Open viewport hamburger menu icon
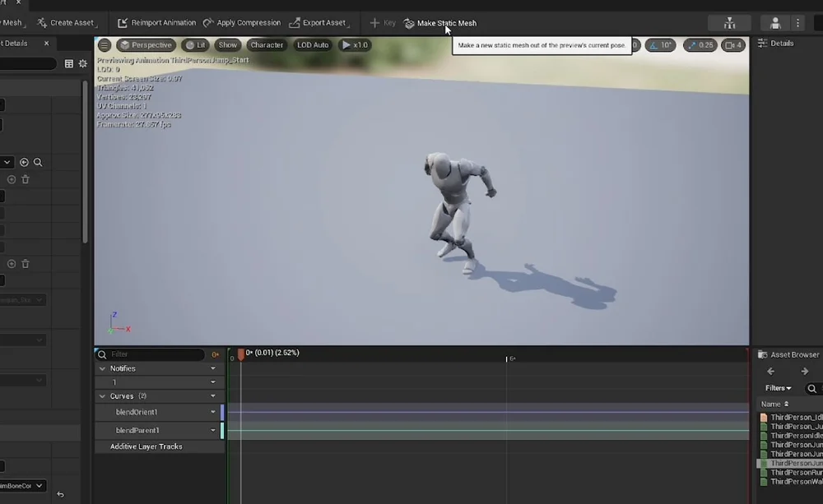Viewport: 823px width, 504px height. click(x=104, y=45)
